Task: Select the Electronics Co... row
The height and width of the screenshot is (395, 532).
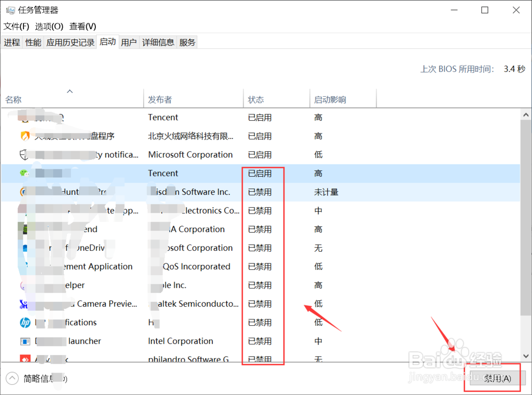Action: (x=261, y=211)
